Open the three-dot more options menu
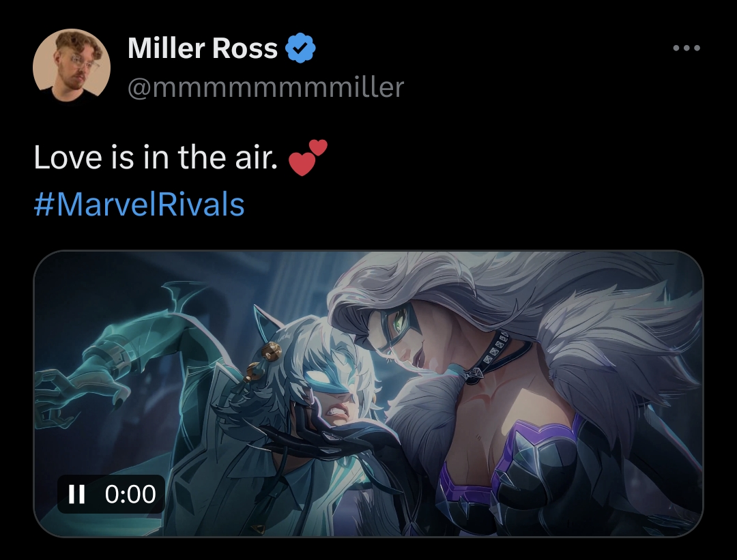This screenshot has width=737, height=560. (x=687, y=48)
